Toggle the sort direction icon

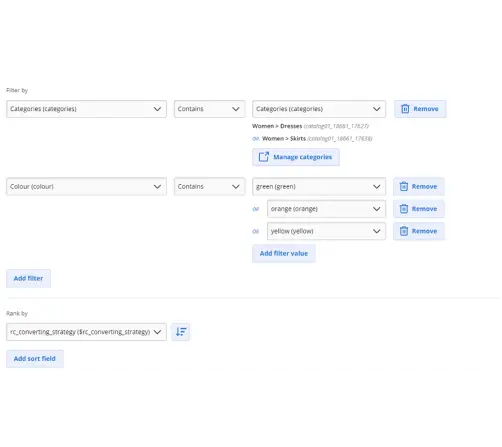click(x=181, y=332)
